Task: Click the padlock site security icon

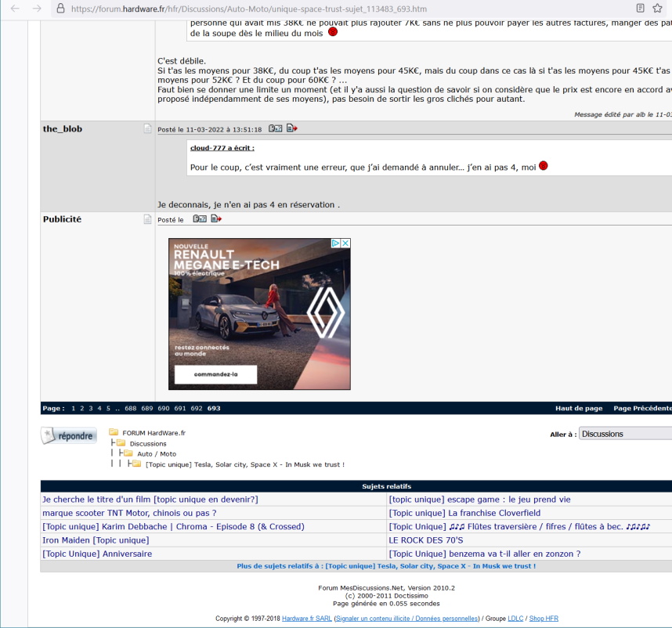Action: coord(61,8)
